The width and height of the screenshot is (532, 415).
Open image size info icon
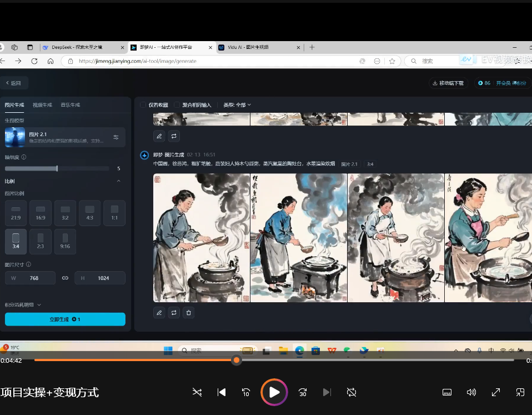28,264
